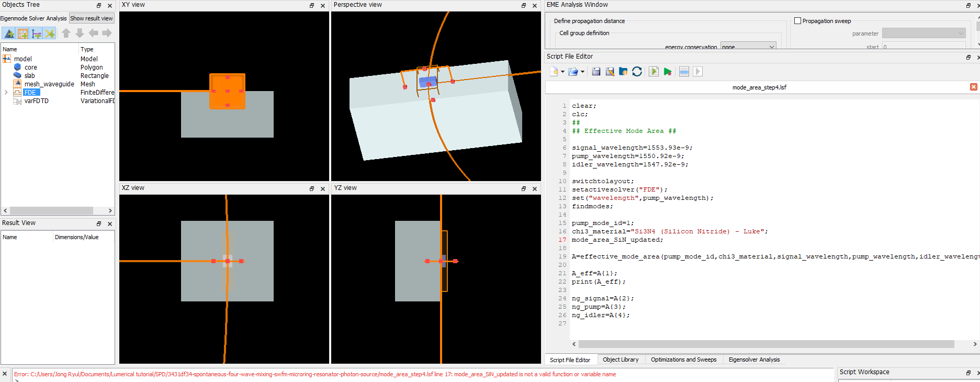Create new script file icon
The height and width of the screenshot is (382, 980).
tap(554, 72)
